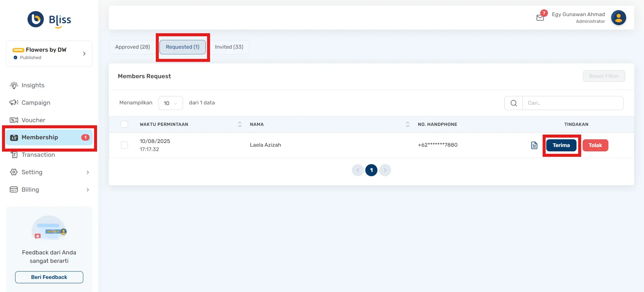Image resolution: width=644 pixels, height=292 pixels.
Task: Switch to the Approved (28) tab
Action: 132,47
